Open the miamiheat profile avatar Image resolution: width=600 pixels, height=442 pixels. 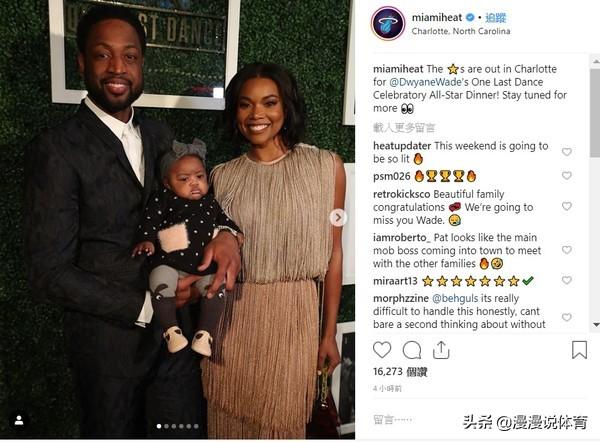point(388,23)
